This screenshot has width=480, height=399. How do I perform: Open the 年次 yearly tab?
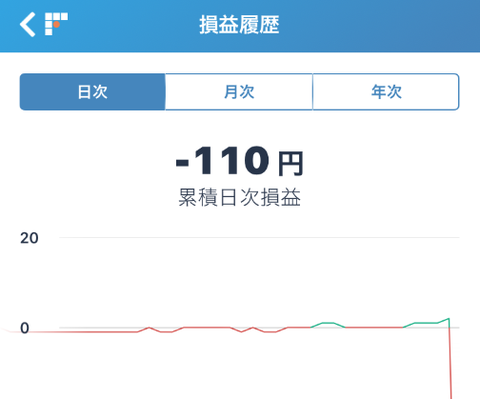point(386,92)
